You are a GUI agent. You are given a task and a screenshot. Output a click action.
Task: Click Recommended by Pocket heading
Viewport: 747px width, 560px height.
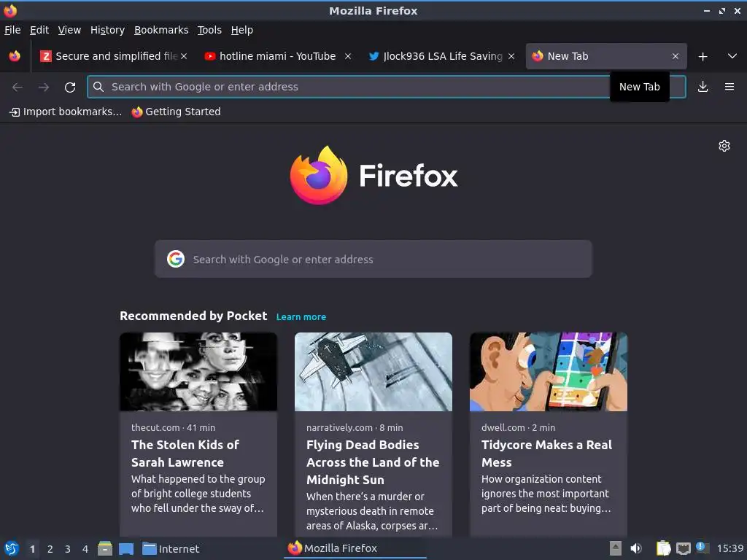193,316
